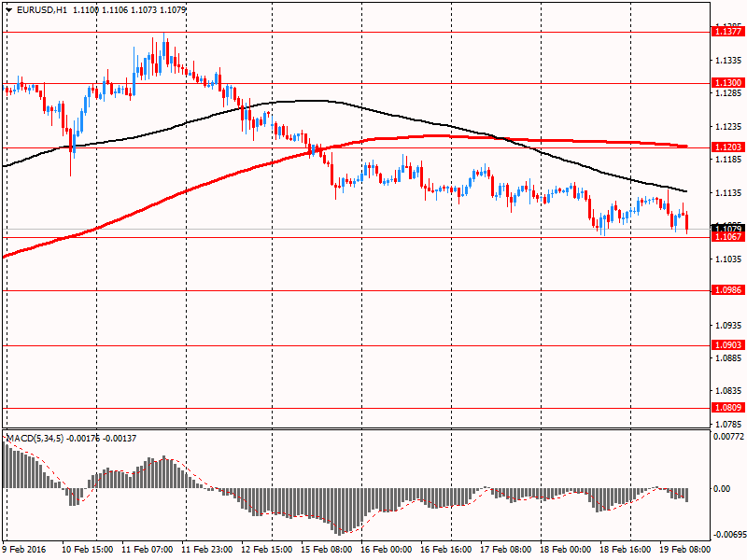Screen dimensions: 747x560
Task: Click the 15 Feb 08:00 time label
Action: tap(327, 550)
